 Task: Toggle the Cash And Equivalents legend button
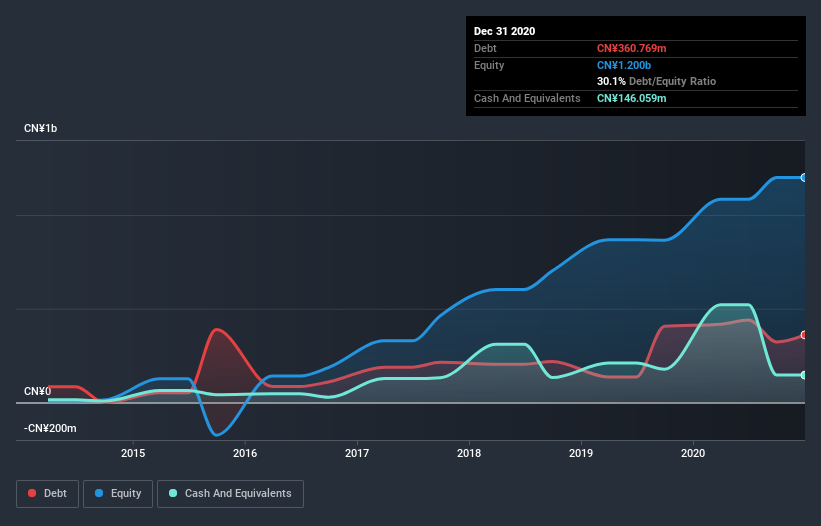coord(230,494)
